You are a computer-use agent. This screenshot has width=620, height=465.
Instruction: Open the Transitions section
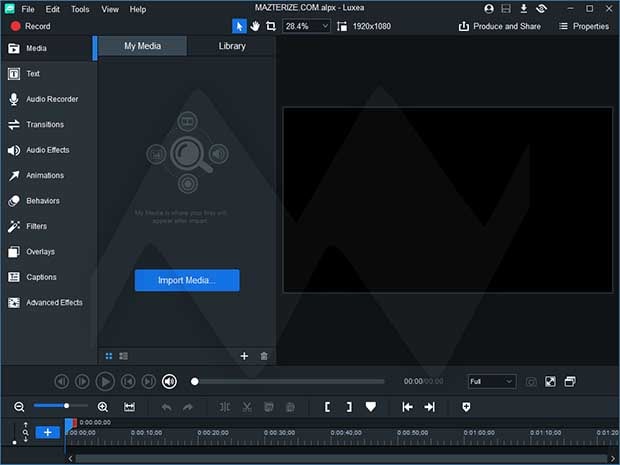(x=47, y=125)
